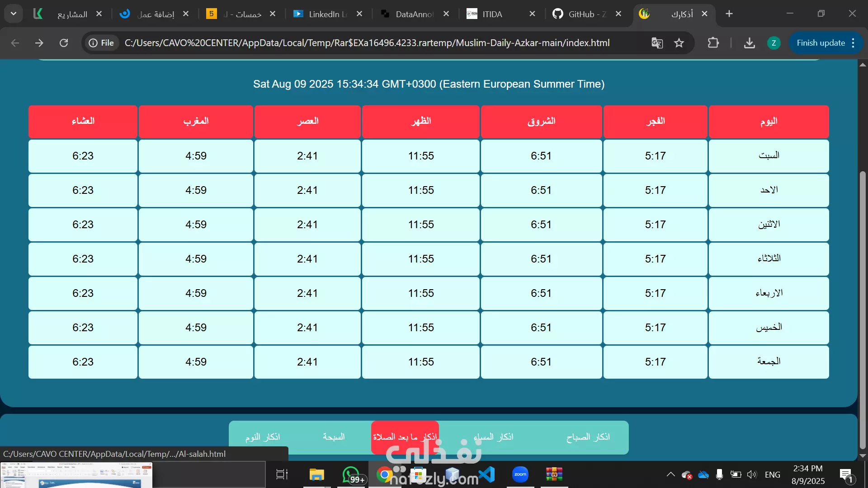Show hidden system tray icons

click(x=671, y=474)
